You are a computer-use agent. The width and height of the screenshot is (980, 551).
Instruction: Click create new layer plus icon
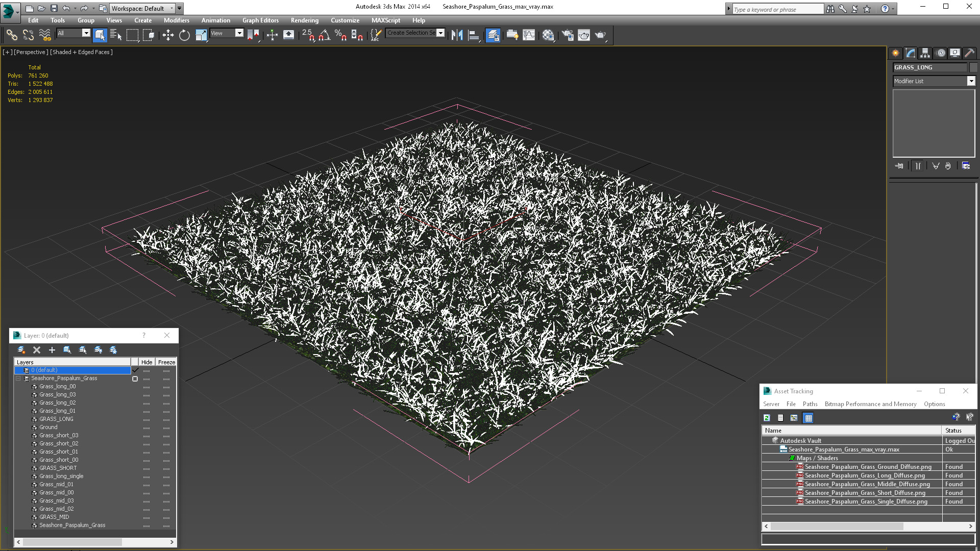[x=52, y=350]
